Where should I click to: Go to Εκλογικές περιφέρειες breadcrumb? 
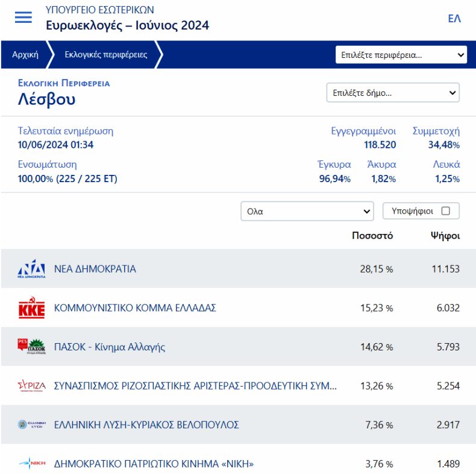[x=106, y=55]
